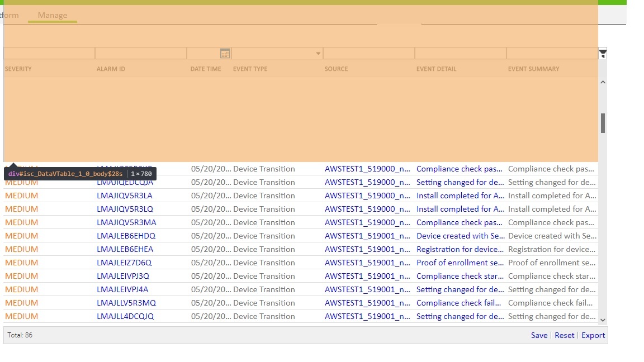This screenshot has height=362, width=644.
Task: Focus the Alarm ID filter field
Action: 140,54
